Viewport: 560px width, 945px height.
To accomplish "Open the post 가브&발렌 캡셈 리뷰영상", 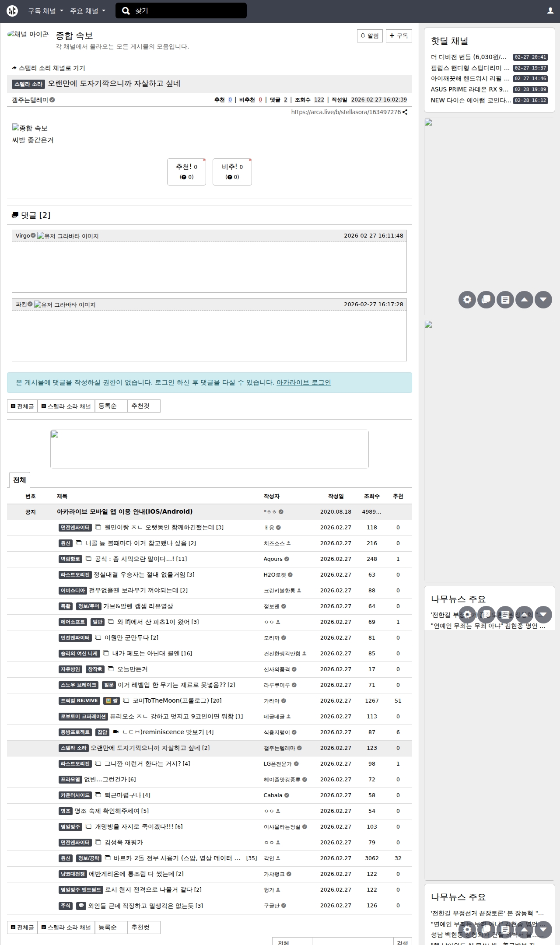I will 138,606.
